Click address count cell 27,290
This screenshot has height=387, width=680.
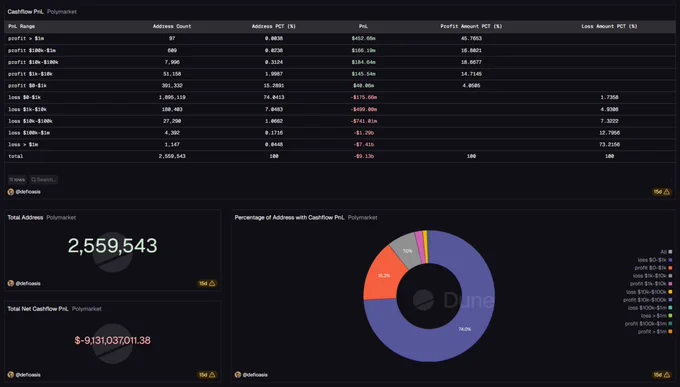172,121
